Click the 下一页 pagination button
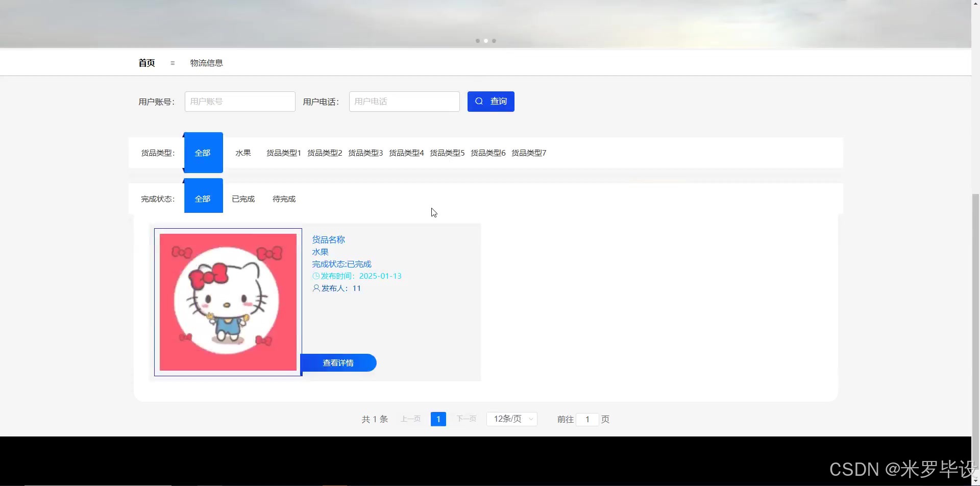Screen dimensions: 980x486 pyautogui.click(x=466, y=419)
